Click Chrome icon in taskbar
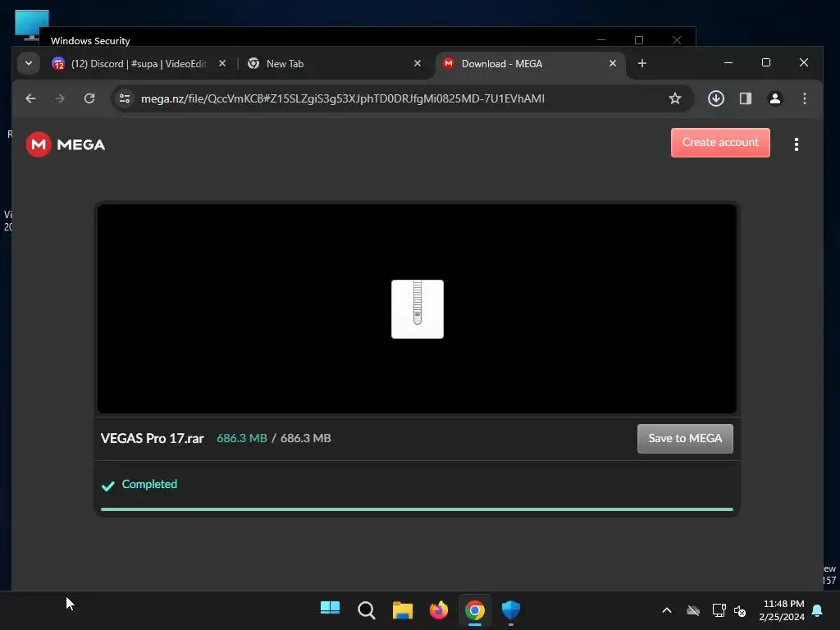The image size is (840, 630). pyautogui.click(x=475, y=609)
